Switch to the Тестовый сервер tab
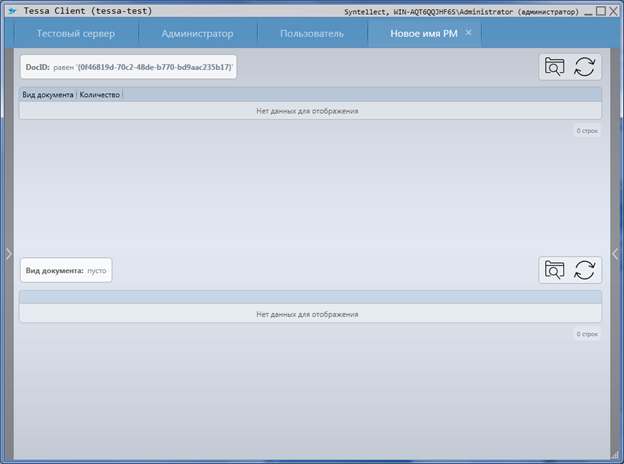The width and height of the screenshot is (624, 464). pos(75,34)
